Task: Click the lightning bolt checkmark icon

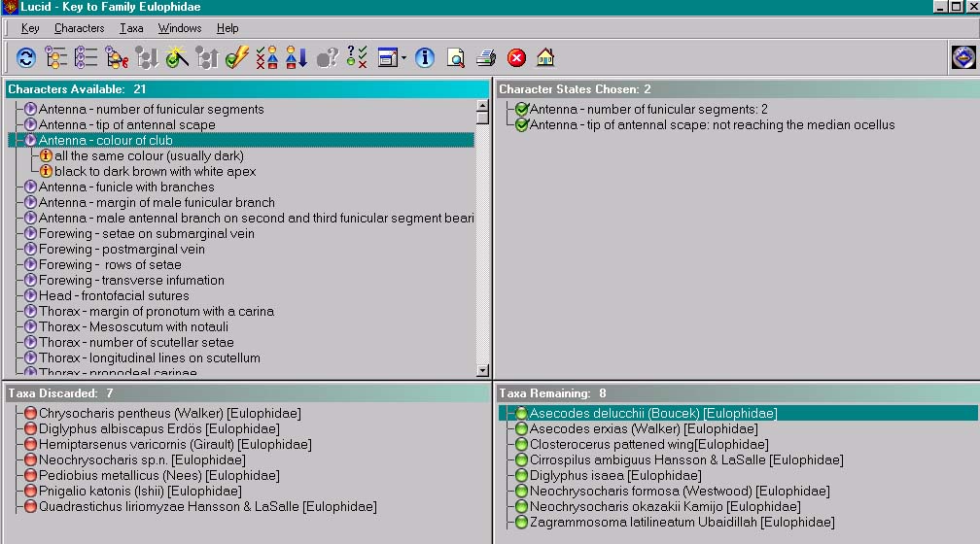Action: pos(236,58)
